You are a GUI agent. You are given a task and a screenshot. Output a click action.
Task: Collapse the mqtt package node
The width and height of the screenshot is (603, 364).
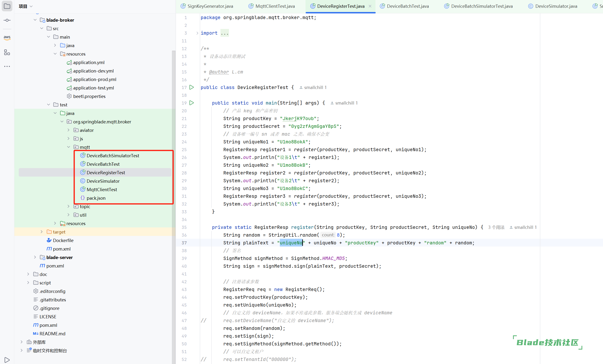[x=69, y=147]
